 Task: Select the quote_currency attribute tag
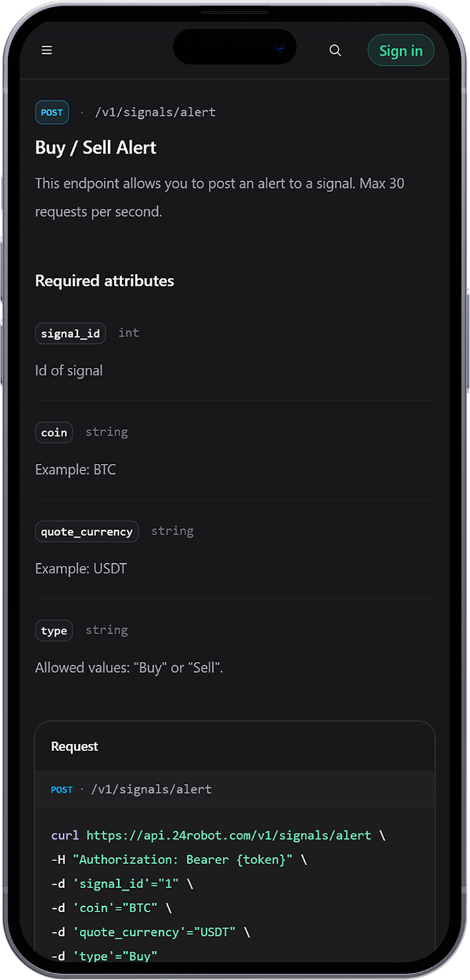pyautogui.click(x=87, y=532)
